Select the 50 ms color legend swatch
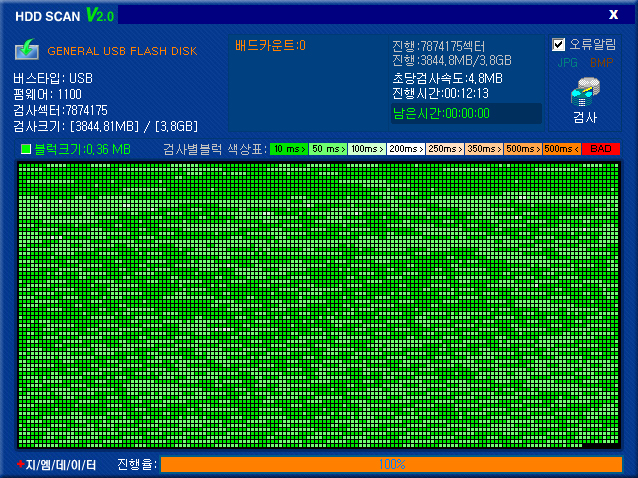The width and height of the screenshot is (638, 478). tap(328, 149)
